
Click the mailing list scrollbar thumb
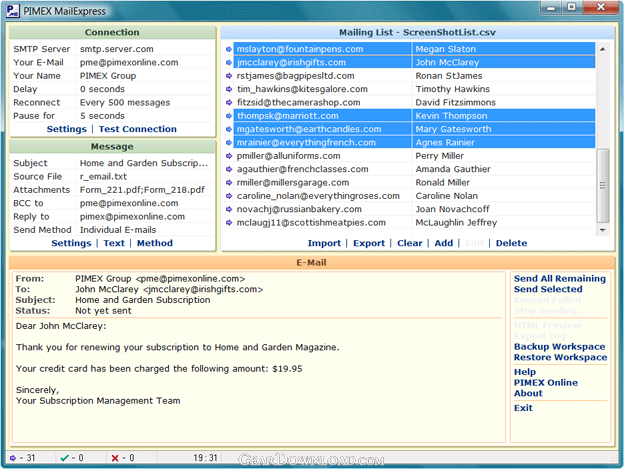click(603, 185)
